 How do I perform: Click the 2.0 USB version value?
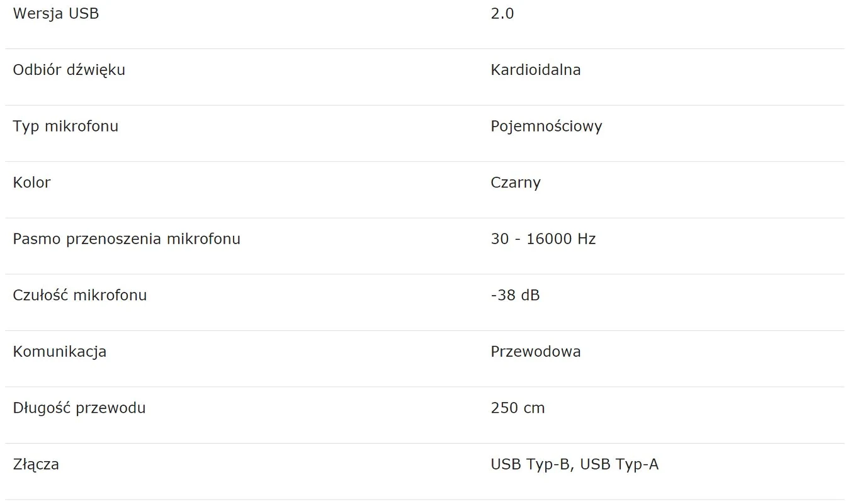(502, 13)
